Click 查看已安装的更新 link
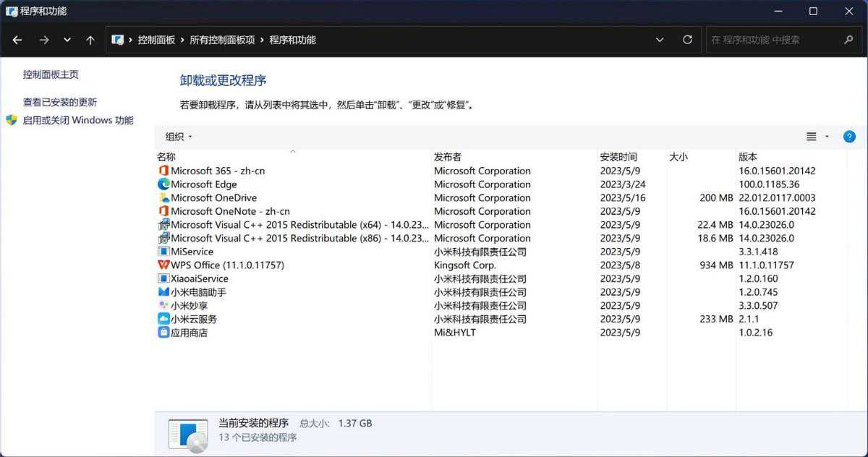Image resolution: width=868 pixels, height=457 pixels. (60, 103)
